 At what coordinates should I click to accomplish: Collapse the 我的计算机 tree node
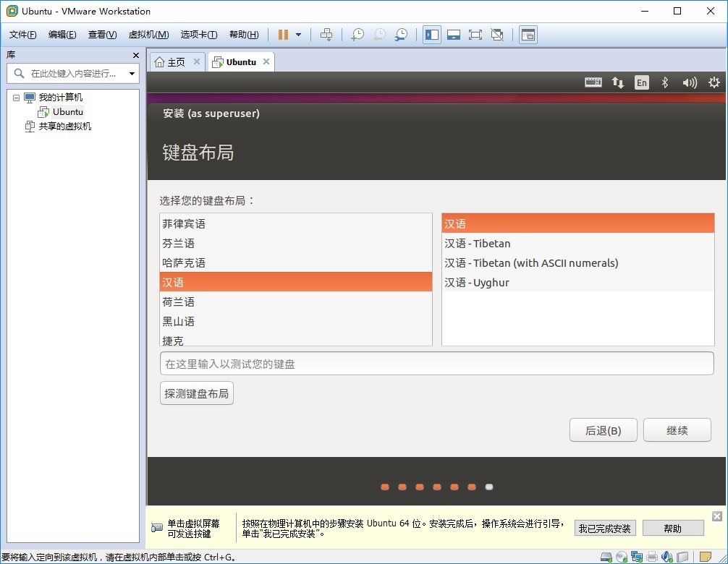click(16, 98)
